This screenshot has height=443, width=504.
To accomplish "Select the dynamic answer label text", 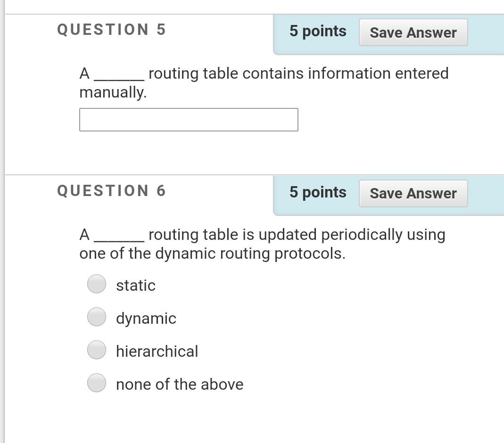I will 146,318.
